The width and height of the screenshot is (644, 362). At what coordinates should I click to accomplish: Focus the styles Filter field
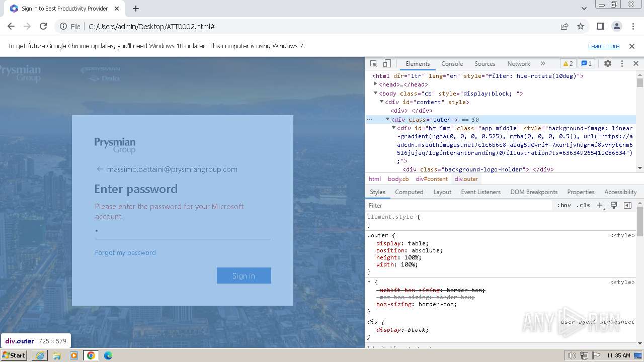point(459,206)
